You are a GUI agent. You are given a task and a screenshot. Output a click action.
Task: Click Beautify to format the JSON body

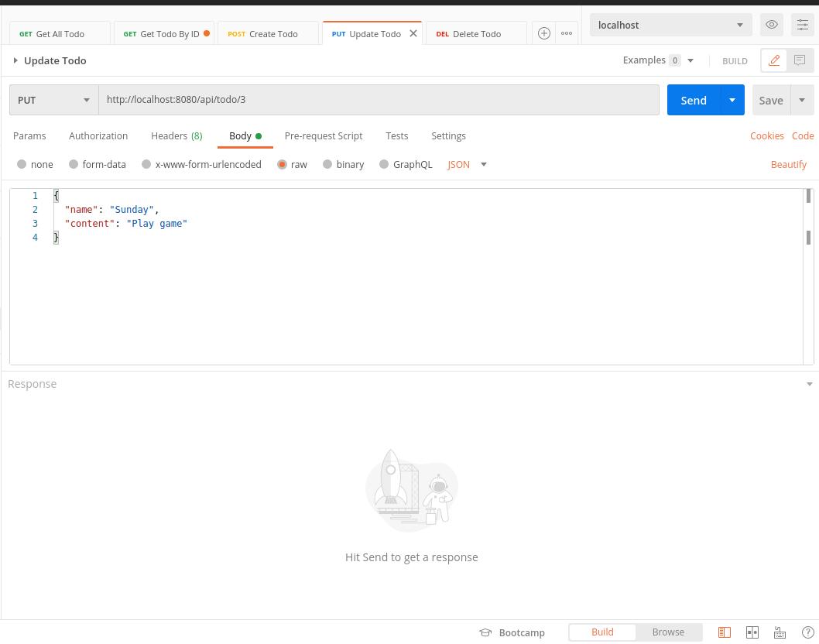pos(789,164)
